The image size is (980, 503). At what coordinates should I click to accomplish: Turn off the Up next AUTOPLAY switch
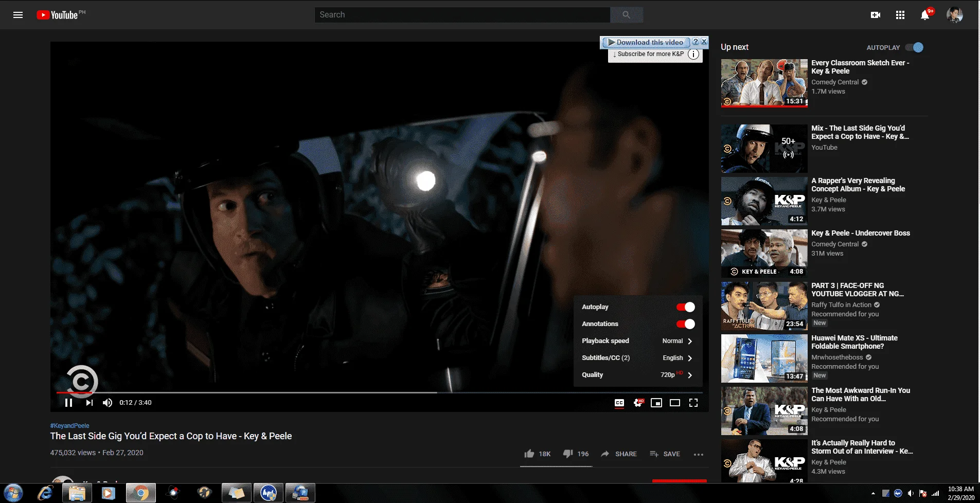[x=915, y=47]
